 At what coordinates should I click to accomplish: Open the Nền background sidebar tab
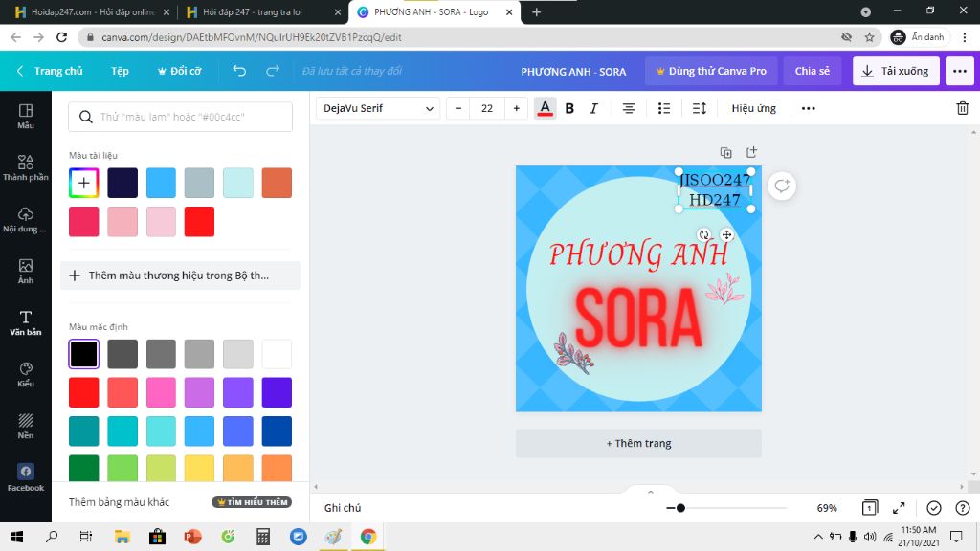point(26,427)
